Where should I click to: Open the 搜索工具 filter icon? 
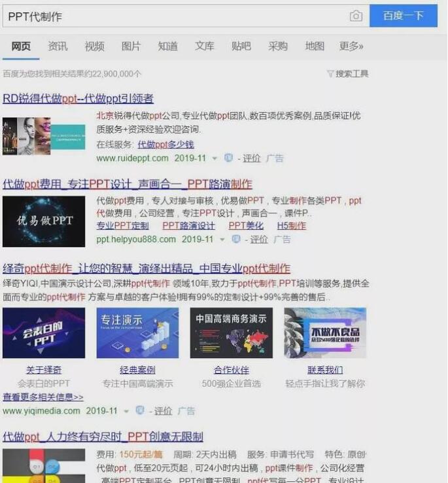(330, 74)
